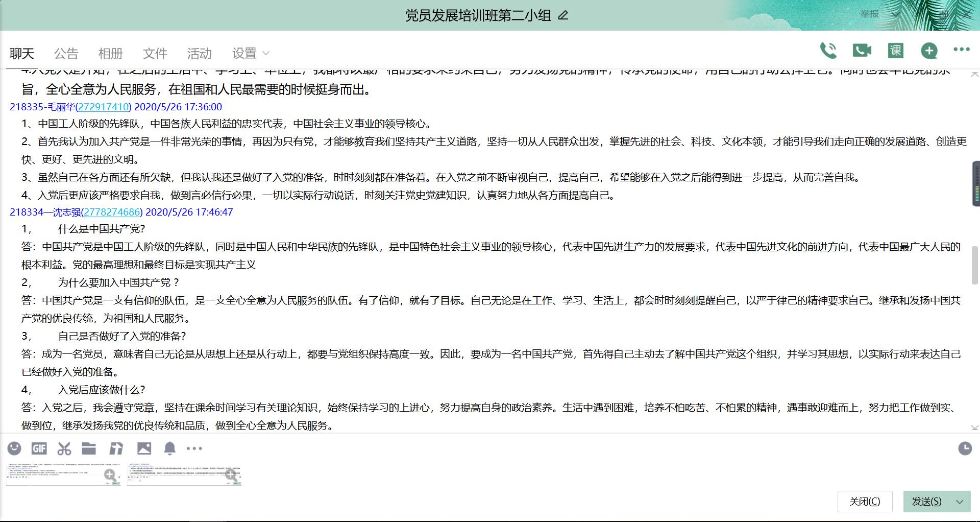Open the emoji picker
This screenshot has width=980, height=522.
pos(14,448)
